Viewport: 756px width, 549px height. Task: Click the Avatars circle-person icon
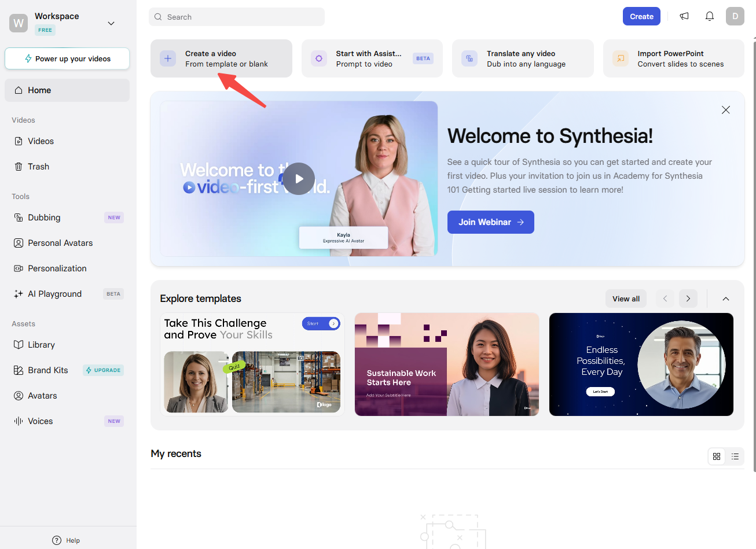[x=19, y=396]
